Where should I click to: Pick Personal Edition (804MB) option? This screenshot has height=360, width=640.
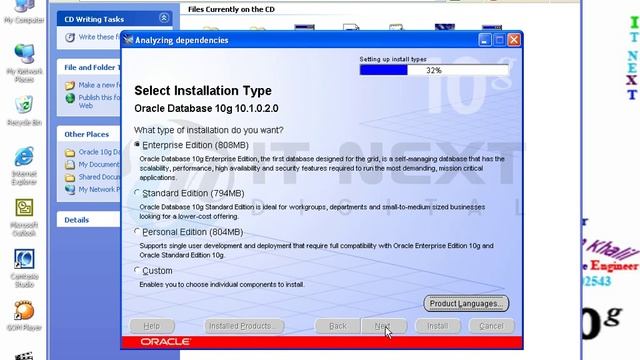tap(137, 231)
